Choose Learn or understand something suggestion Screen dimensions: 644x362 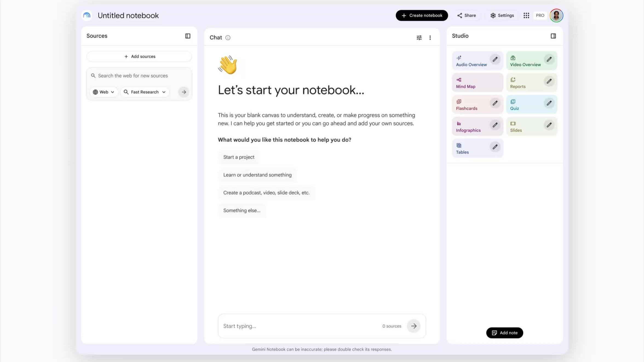click(x=257, y=175)
